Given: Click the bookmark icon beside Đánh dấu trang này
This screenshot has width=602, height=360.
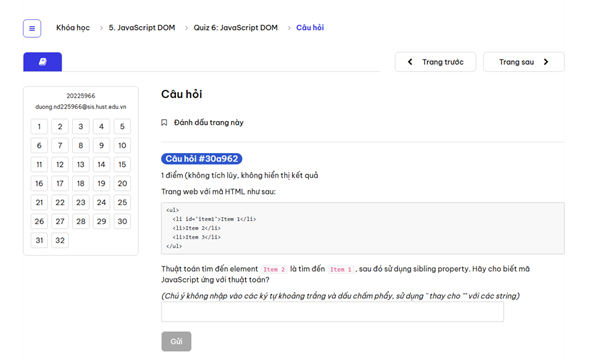Looking at the screenshot, I should (164, 123).
